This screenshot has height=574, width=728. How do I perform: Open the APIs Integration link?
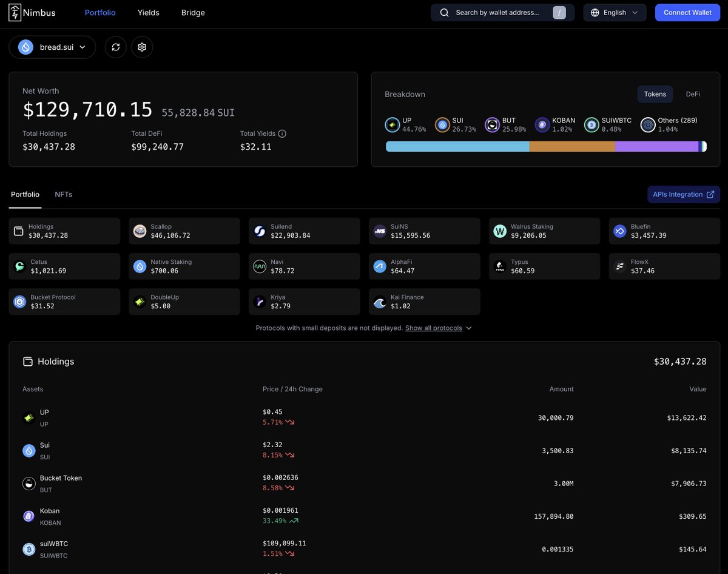click(684, 194)
